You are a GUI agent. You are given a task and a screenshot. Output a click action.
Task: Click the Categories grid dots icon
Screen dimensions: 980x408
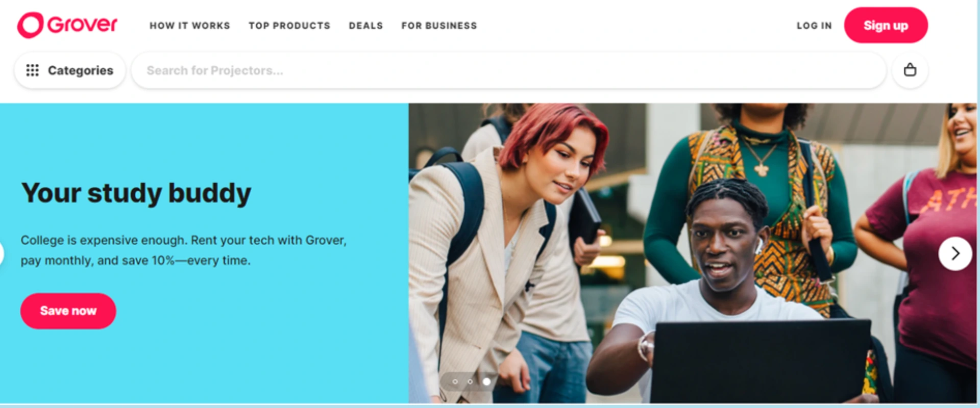32,70
